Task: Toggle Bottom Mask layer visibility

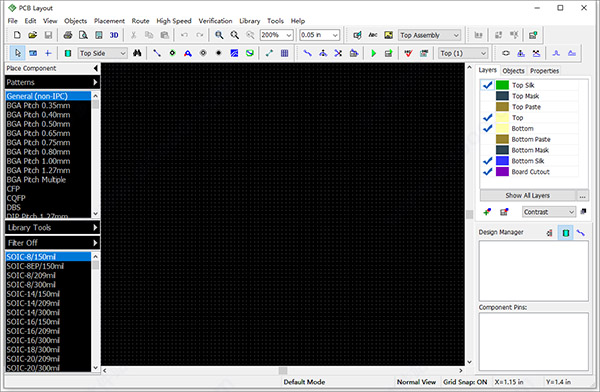Action: tap(487, 150)
